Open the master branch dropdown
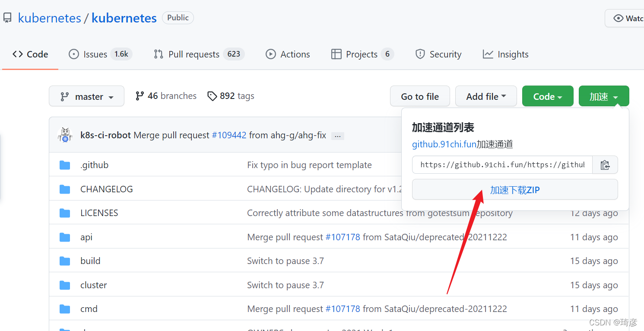The image size is (644, 331). pyautogui.click(x=86, y=96)
